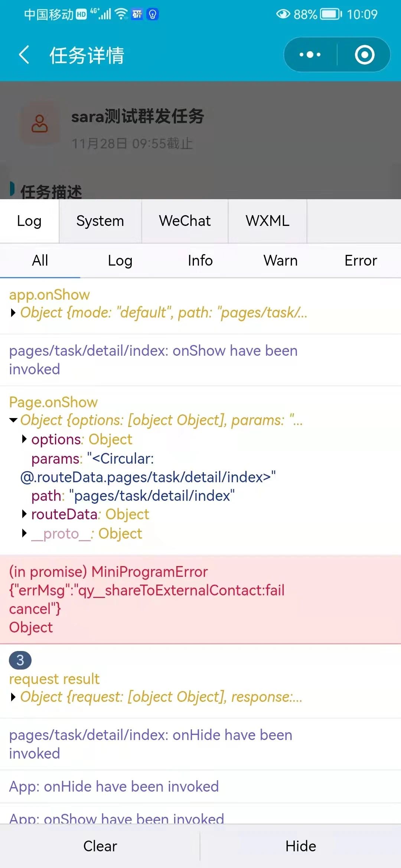Image resolution: width=401 pixels, height=868 pixels.
Task: Open the three-dot more menu
Action: click(x=310, y=55)
